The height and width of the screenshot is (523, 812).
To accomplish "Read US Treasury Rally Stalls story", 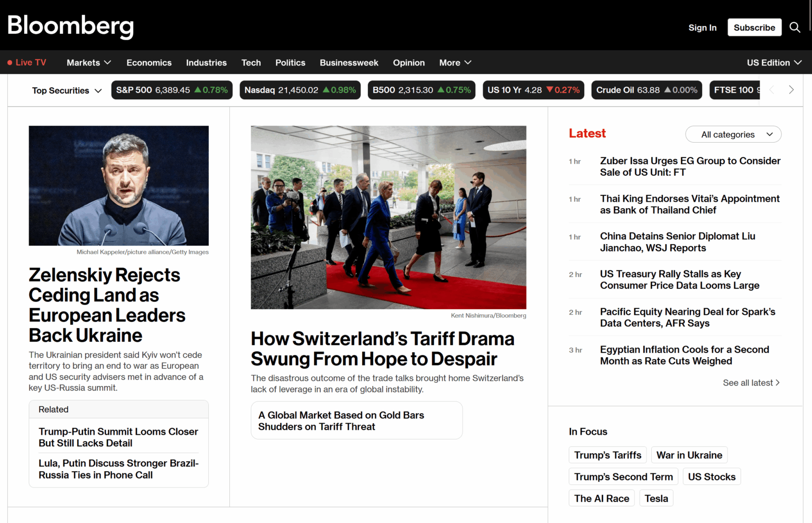I will pyautogui.click(x=680, y=280).
